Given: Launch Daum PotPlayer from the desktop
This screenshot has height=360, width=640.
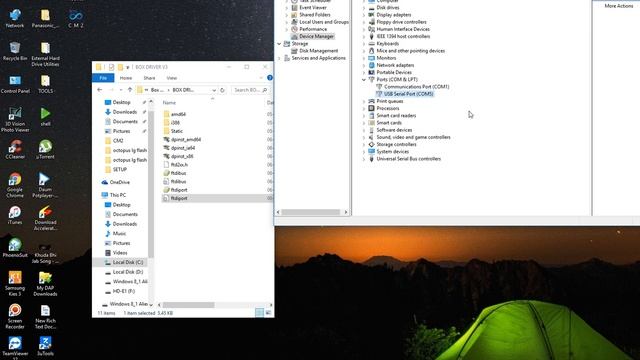Looking at the screenshot, I should pos(45,185).
